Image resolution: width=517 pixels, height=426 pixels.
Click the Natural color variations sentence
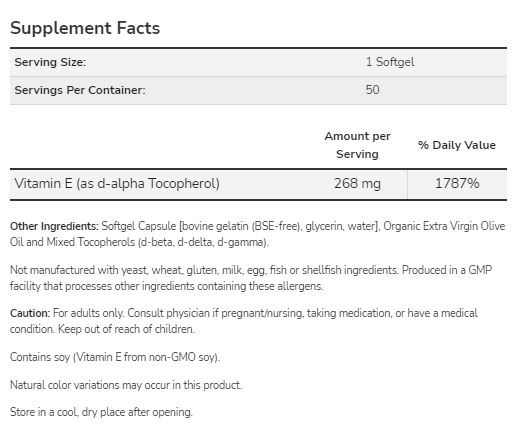click(x=126, y=385)
